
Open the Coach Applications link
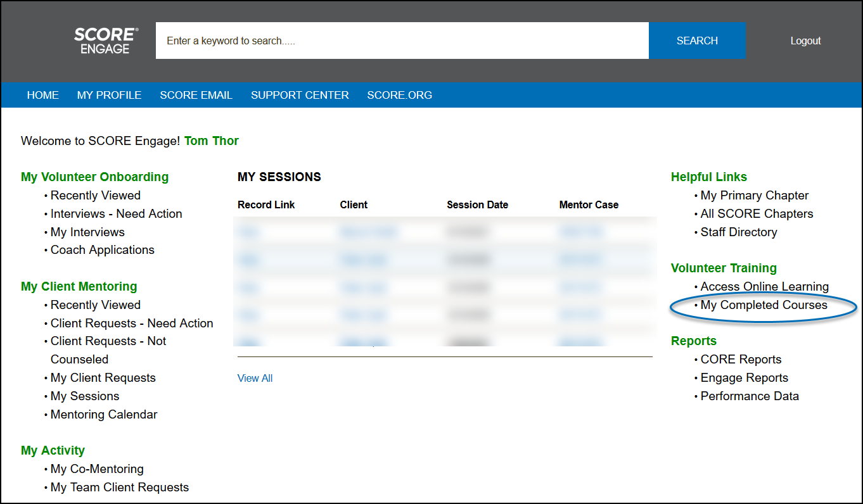103,250
